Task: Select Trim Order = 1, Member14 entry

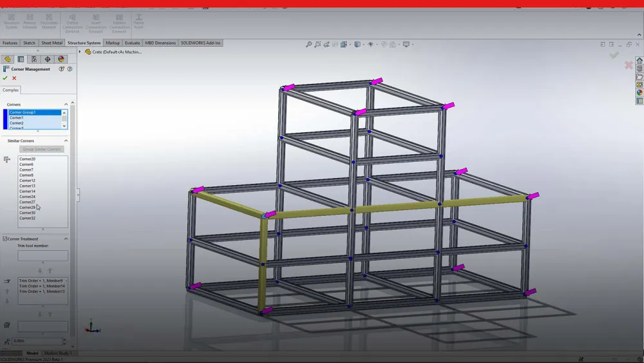Action: click(42, 286)
